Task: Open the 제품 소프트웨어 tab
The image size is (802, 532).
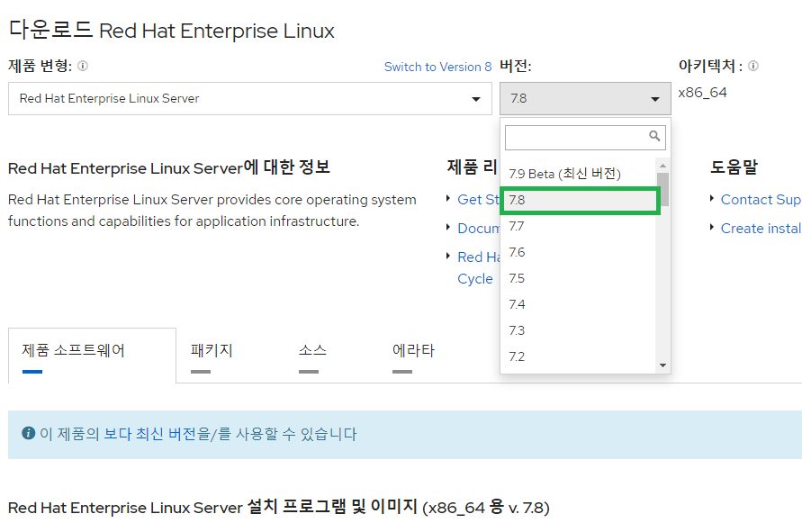Action: [x=92, y=355]
